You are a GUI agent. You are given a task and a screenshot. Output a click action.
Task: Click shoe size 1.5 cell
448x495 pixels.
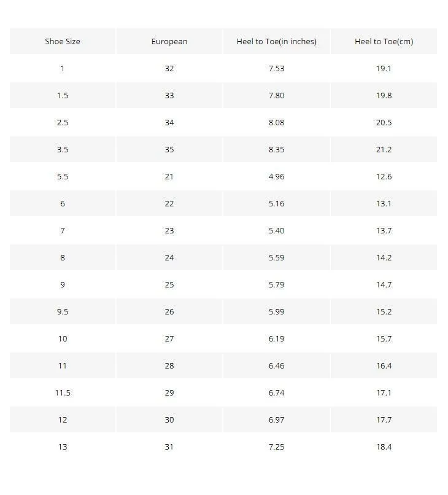click(63, 95)
